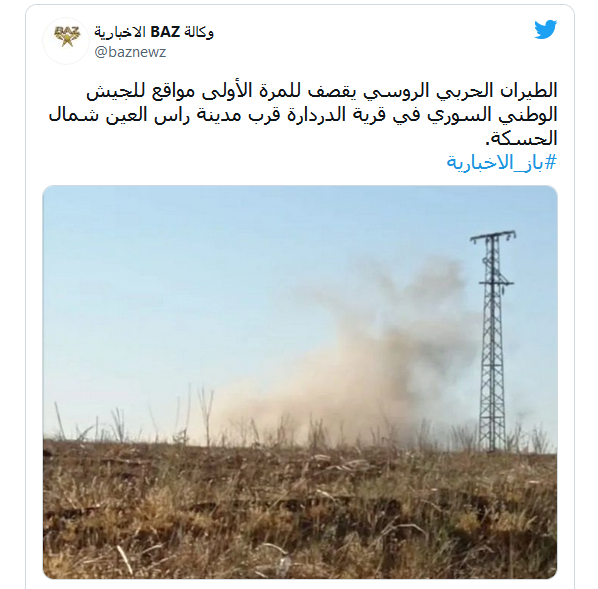The height and width of the screenshot is (589, 598).
Task: Click the first line of tweet text
Action: coord(322,92)
